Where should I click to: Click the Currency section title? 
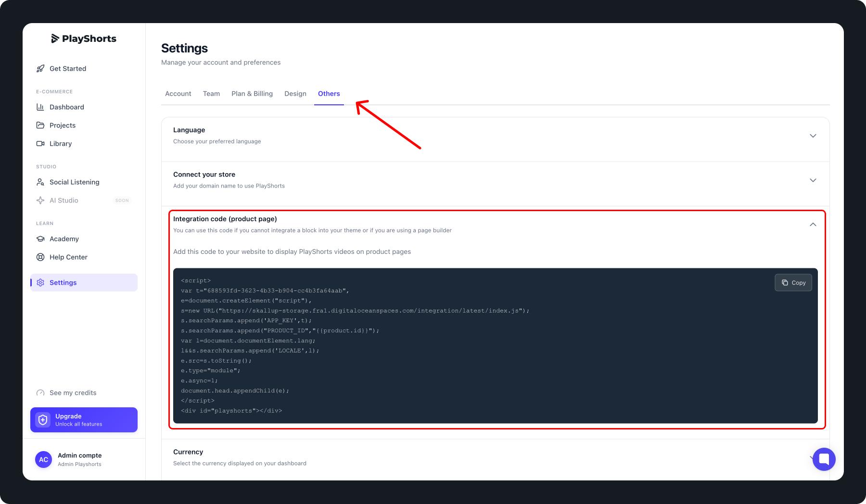click(188, 452)
